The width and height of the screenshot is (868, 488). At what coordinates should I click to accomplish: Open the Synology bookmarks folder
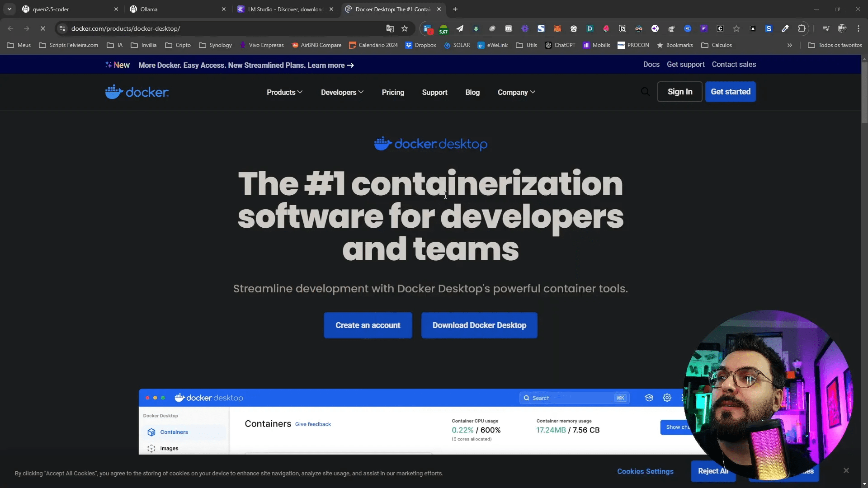click(x=215, y=45)
